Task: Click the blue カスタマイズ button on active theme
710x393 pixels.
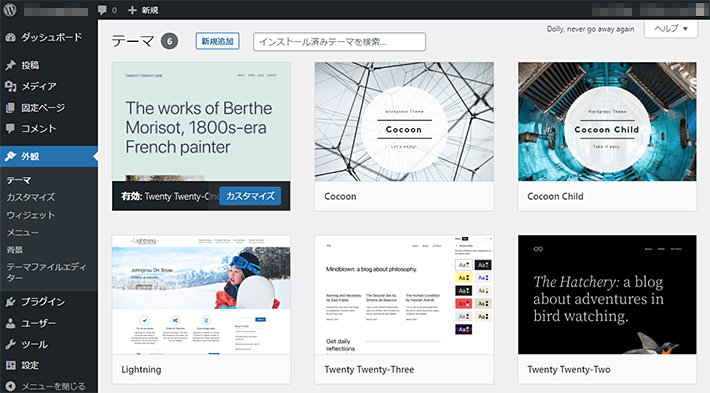Action: [x=250, y=196]
